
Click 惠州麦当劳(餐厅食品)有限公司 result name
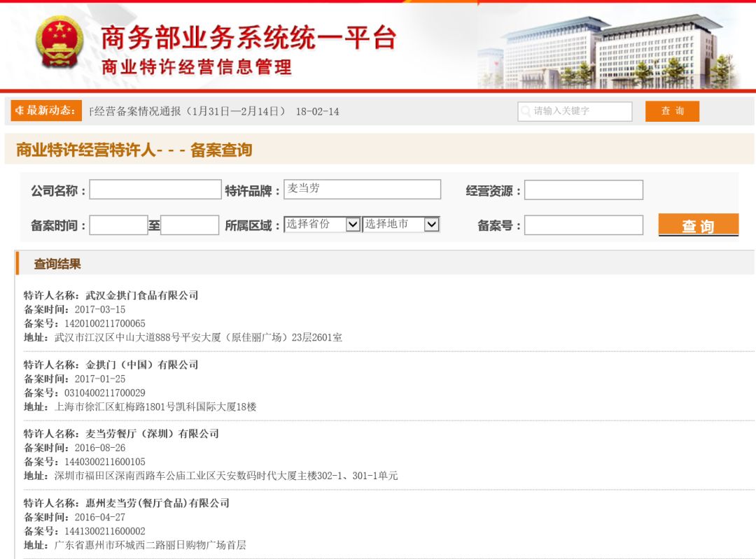[157, 503]
